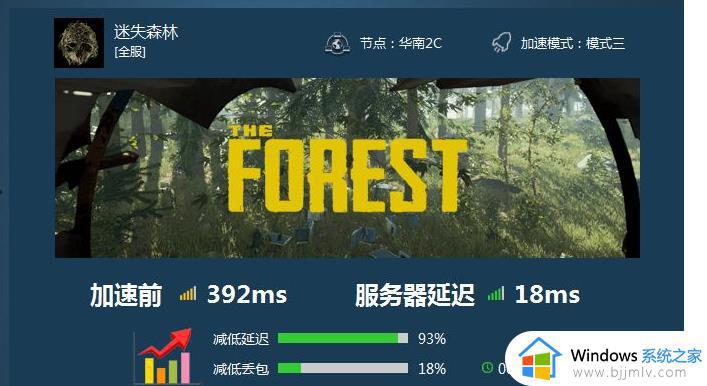Click the 服务器延迟 label
Viewport: 707px width, 386px height.
click(x=415, y=295)
